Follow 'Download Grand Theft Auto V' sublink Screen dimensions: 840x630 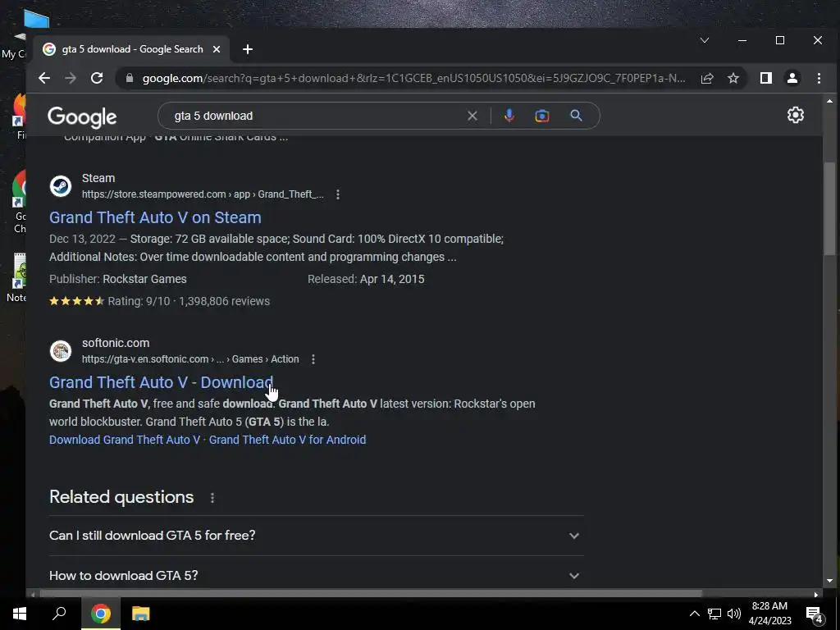pos(125,440)
